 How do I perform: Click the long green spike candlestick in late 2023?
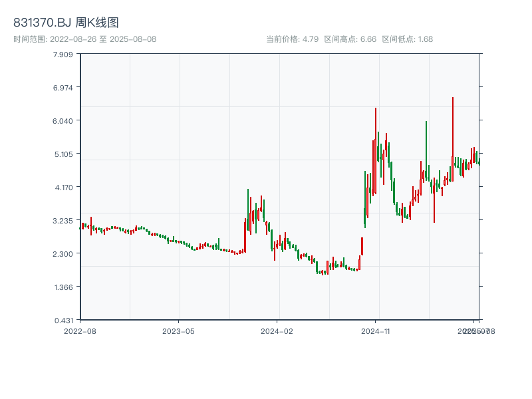pyautogui.click(x=248, y=209)
